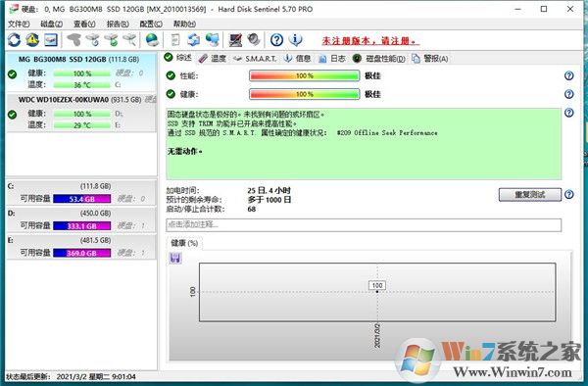Click the globe on disk toolbar icon
Image resolution: width=588 pixels, height=386 pixels.
152,40
